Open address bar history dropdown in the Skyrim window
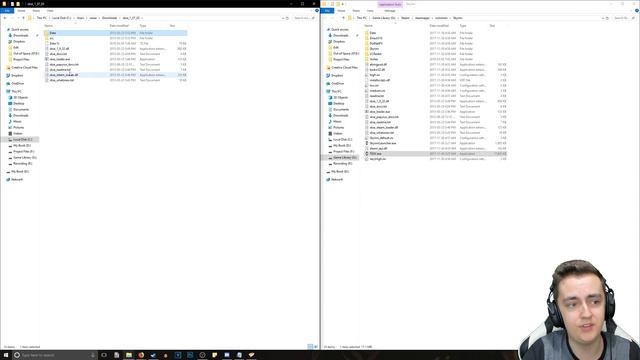The image size is (640, 360). pos(603,18)
